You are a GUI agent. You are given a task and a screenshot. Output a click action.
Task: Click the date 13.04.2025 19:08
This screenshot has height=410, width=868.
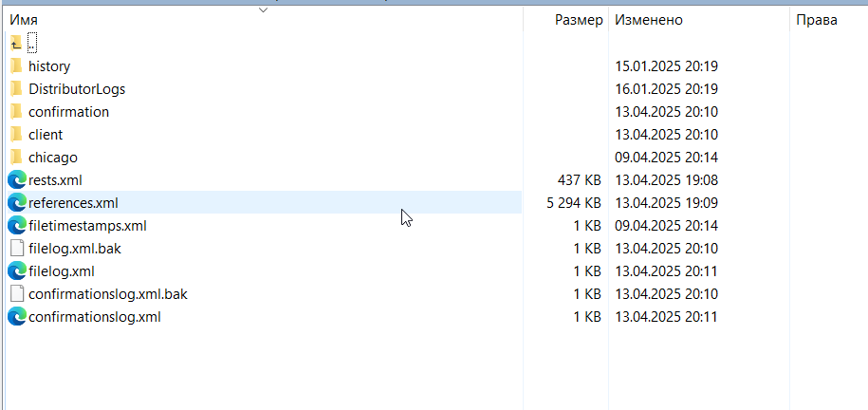[667, 180]
